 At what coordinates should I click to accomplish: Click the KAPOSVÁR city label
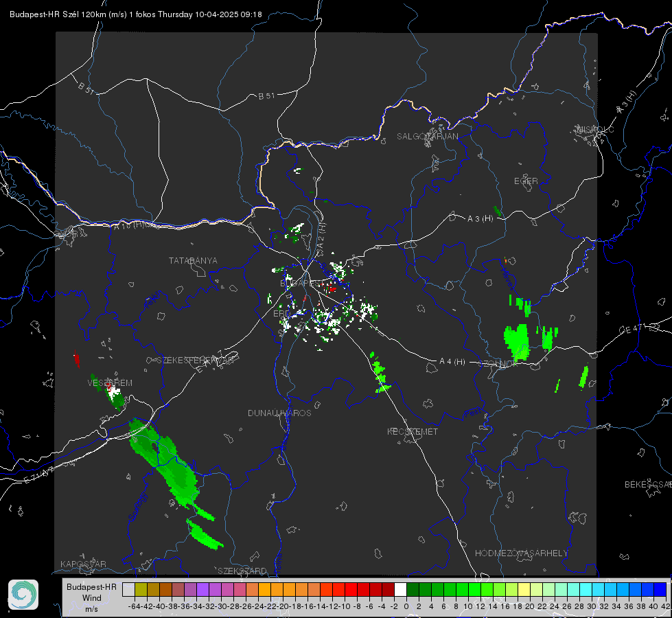83,564
